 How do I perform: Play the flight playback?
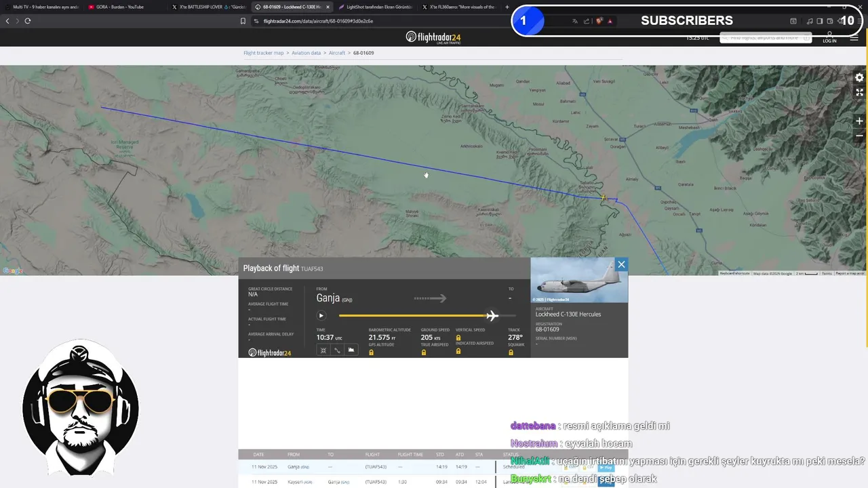[321, 315]
